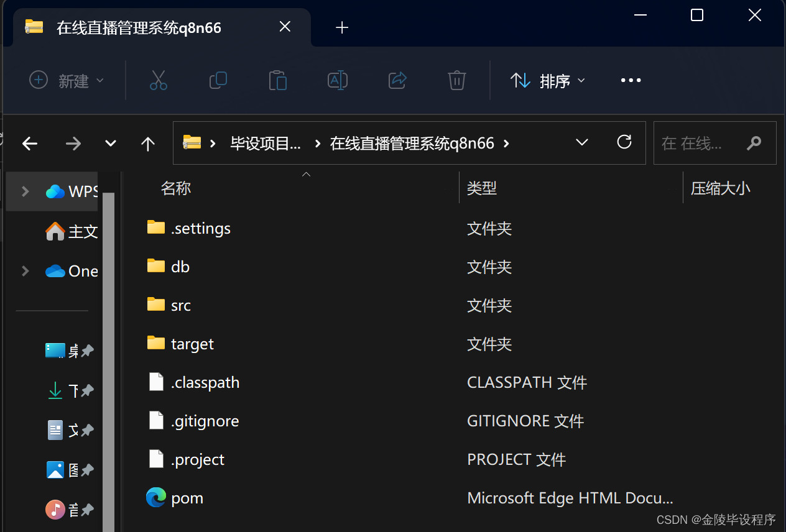Open OneDrive in the sidebar
This screenshot has width=786, height=532.
[x=72, y=271]
